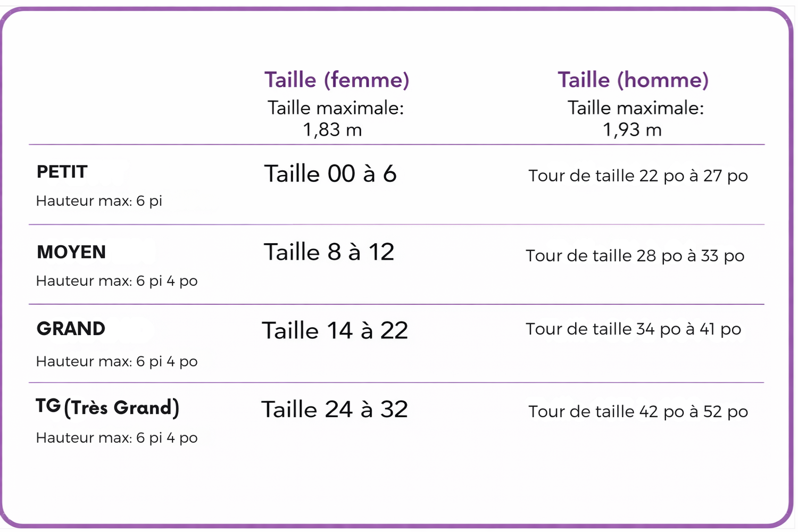Click the MOYEN size row label
The width and height of the screenshot is (798, 532).
tap(71, 252)
